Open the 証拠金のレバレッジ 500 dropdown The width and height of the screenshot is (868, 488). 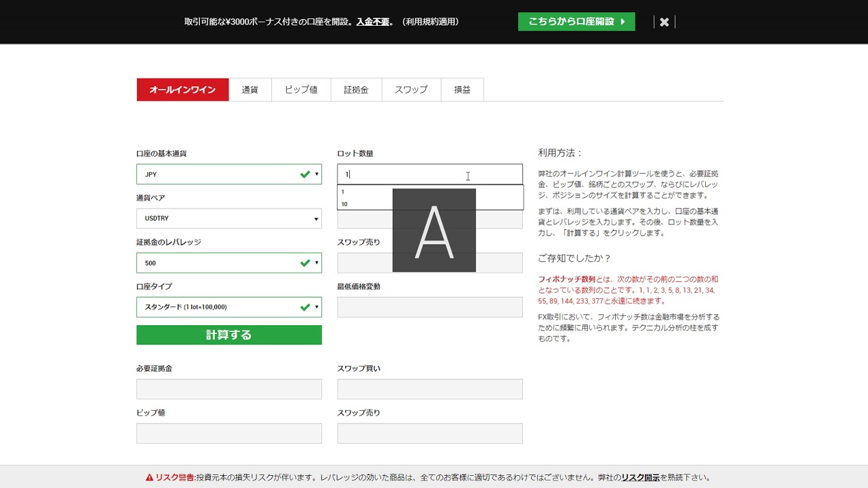[x=229, y=263]
